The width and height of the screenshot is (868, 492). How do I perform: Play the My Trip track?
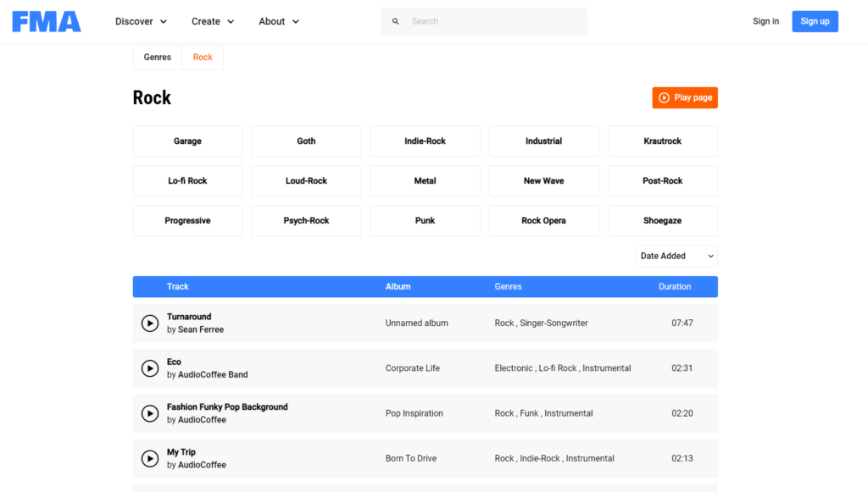(150, 458)
